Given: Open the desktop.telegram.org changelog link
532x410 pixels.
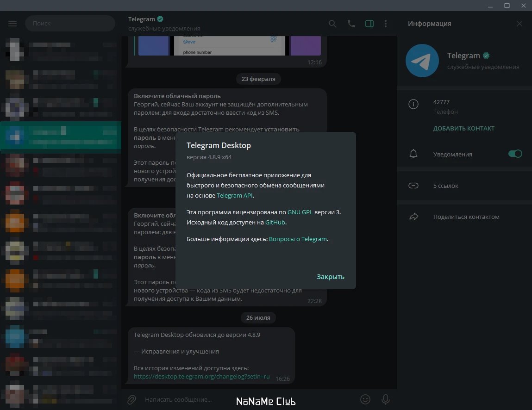Looking at the screenshot, I should pos(201,376).
